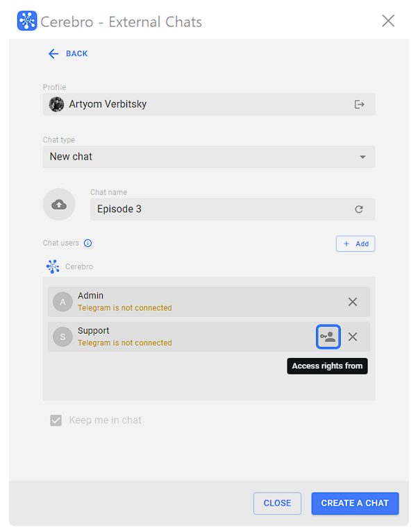This screenshot has width=418, height=532.
Task: Remove Admin from chat users
Action: click(x=353, y=302)
